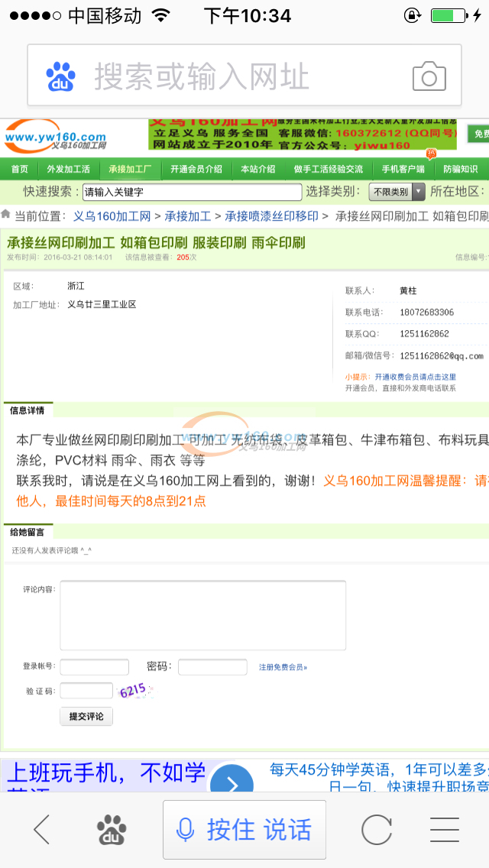Click the 注册免费会员 link
The width and height of the screenshot is (489, 868).
(x=283, y=667)
